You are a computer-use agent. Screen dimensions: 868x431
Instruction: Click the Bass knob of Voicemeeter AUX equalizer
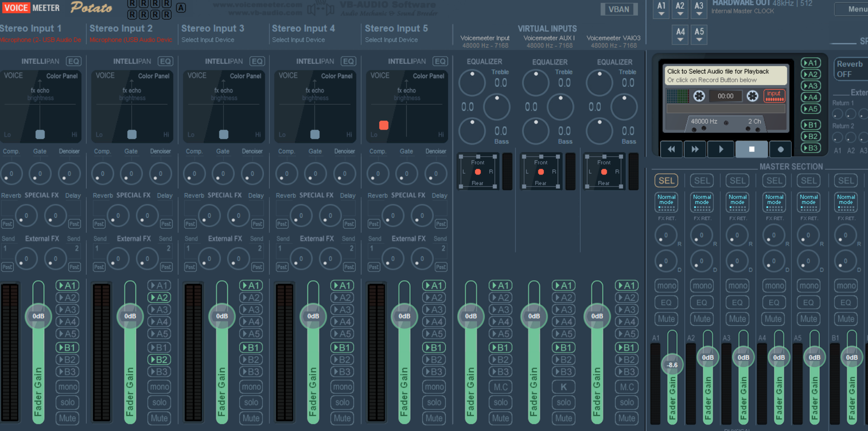pyautogui.click(x=536, y=131)
